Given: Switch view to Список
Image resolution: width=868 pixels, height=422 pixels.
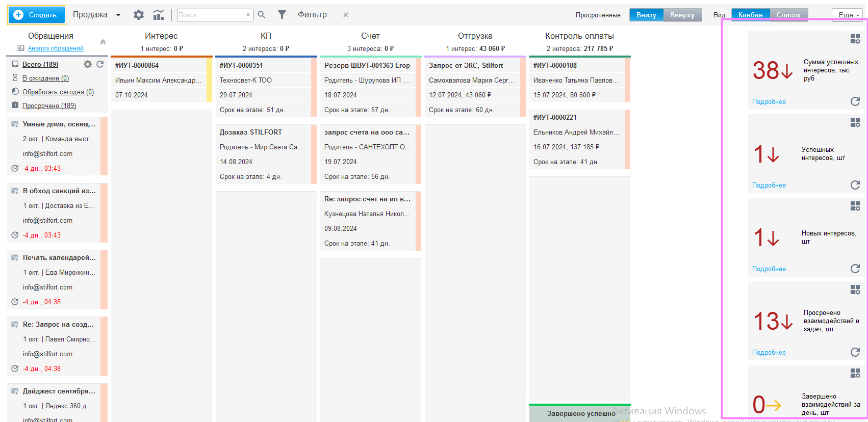Looking at the screenshot, I should [x=788, y=15].
